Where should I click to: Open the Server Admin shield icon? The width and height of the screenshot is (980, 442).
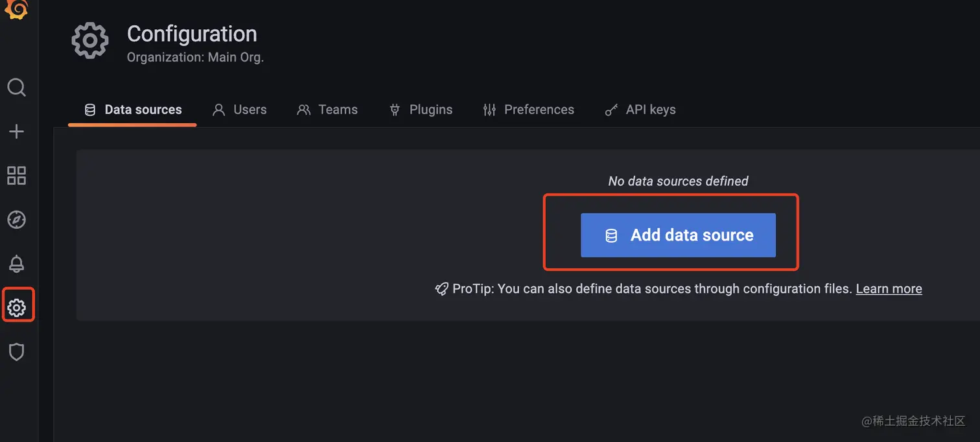click(17, 351)
